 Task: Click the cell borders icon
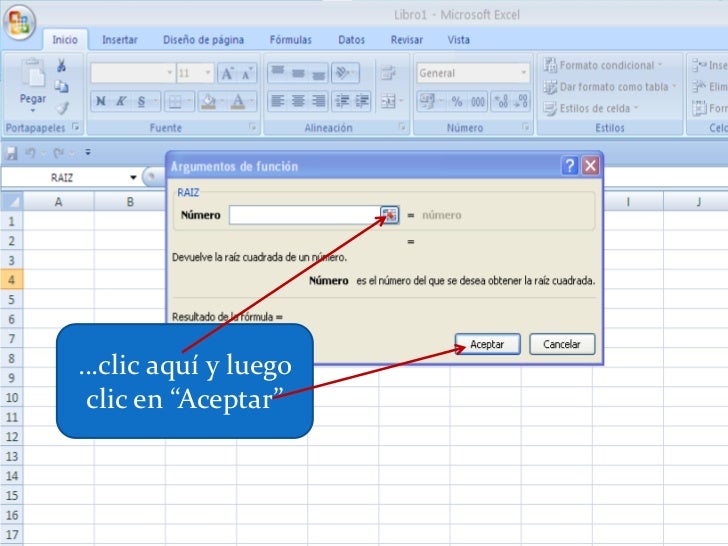pyautogui.click(x=175, y=101)
